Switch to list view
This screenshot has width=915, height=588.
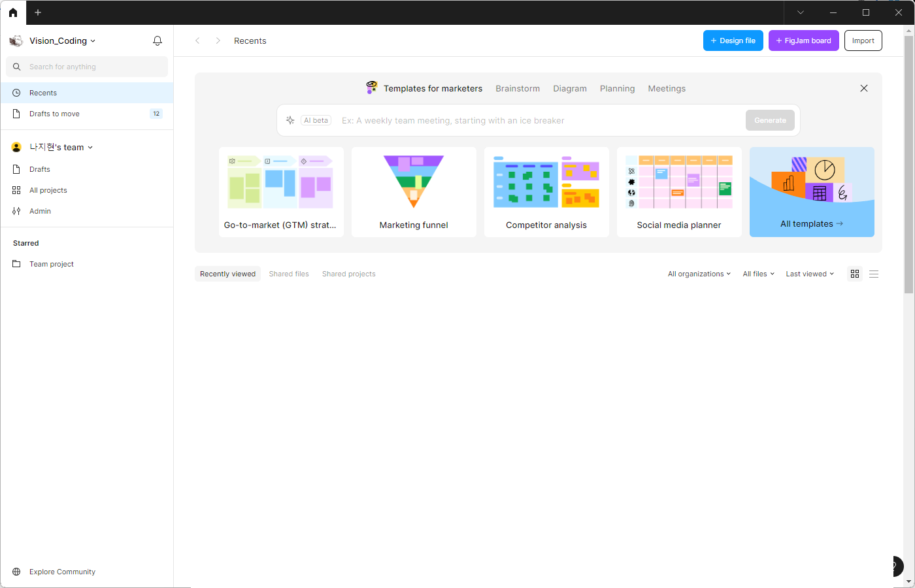coord(874,274)
